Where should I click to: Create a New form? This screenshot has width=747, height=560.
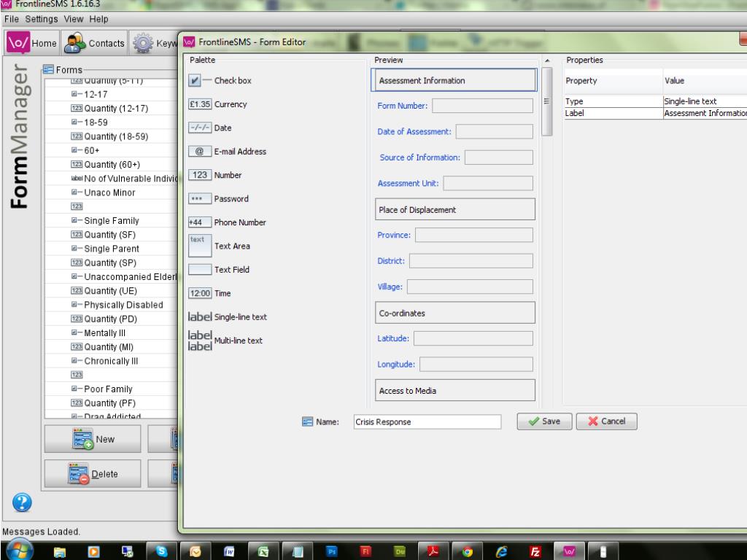click(x=93, y=438)
